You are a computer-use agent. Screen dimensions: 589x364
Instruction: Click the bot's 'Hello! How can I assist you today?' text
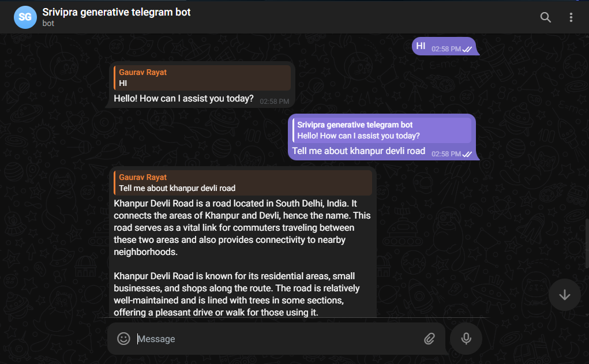click(x=183, y=99)
